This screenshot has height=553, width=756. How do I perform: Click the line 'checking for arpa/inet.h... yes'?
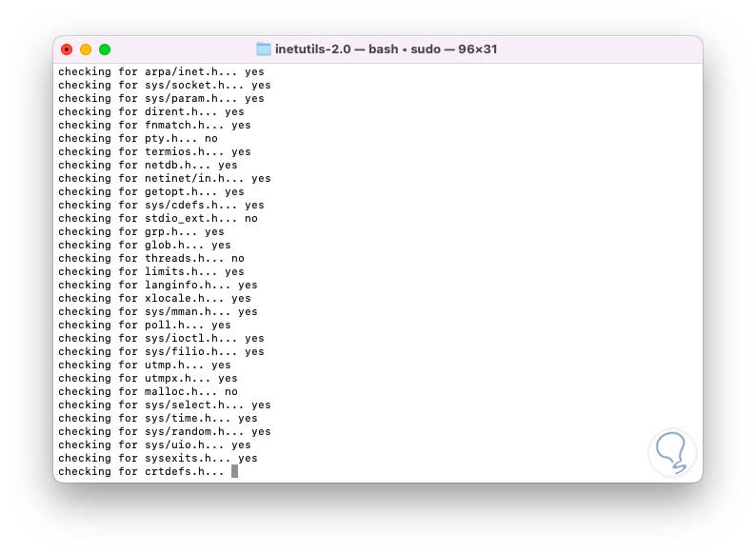(x=161, y=71)
